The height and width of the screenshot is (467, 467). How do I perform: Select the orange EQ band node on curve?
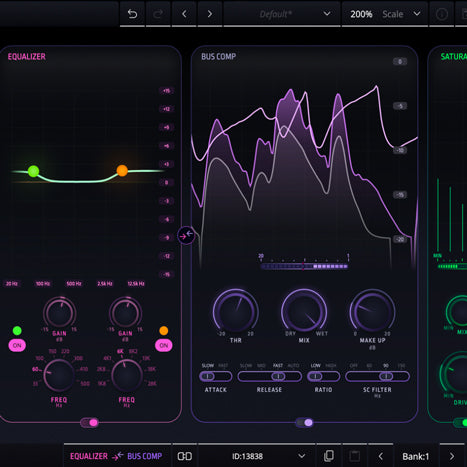pos(122,171)
